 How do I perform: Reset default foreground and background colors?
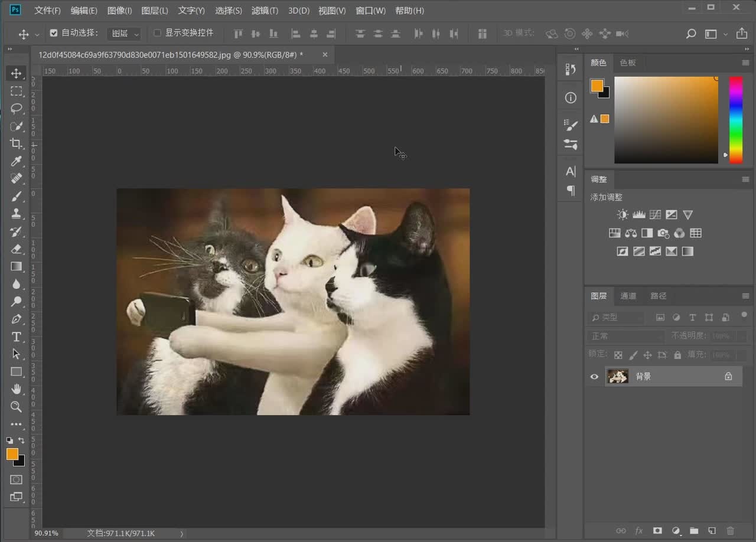[10, 440]
